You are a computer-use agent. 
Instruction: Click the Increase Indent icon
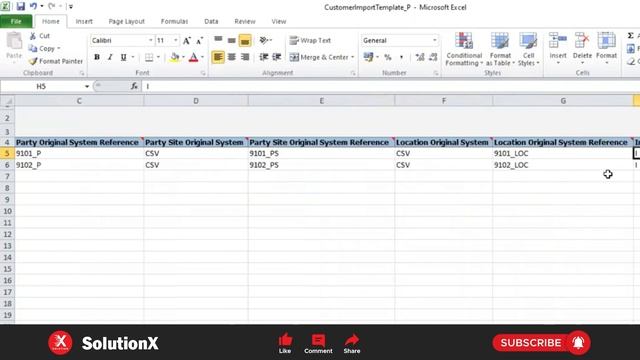click(277, 57)
